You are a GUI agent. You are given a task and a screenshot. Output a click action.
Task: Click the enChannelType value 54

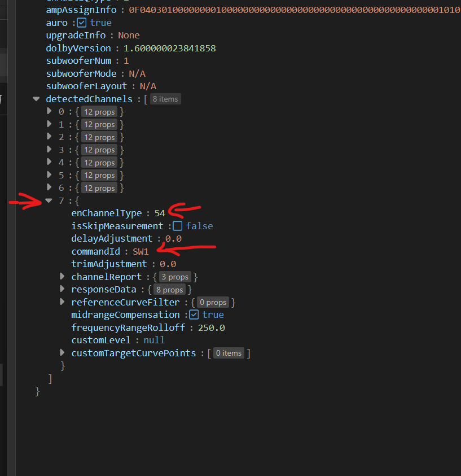click(160, 213)
